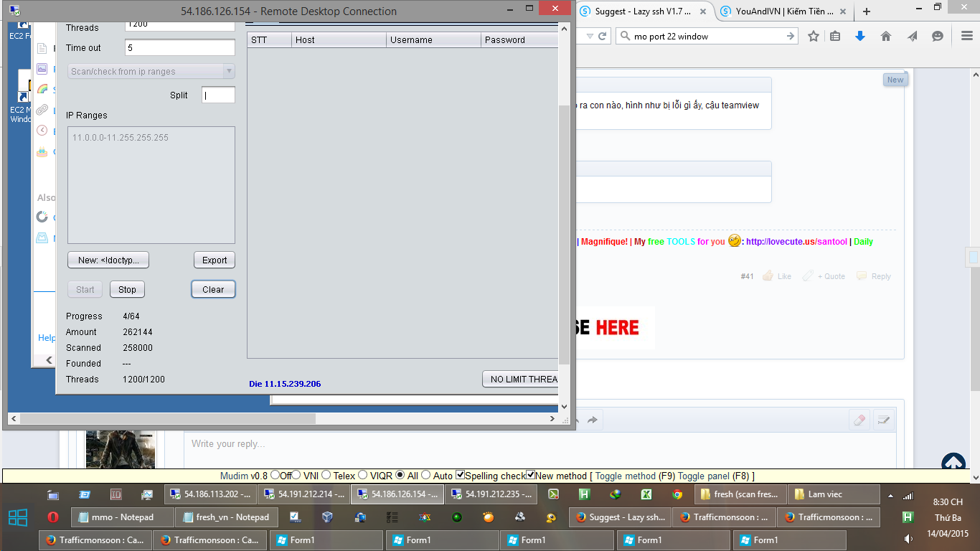Open the fresh_vn - Notepad taskbar button
The width and height of the screenshot is (980, 551).
tap(228, 517)
